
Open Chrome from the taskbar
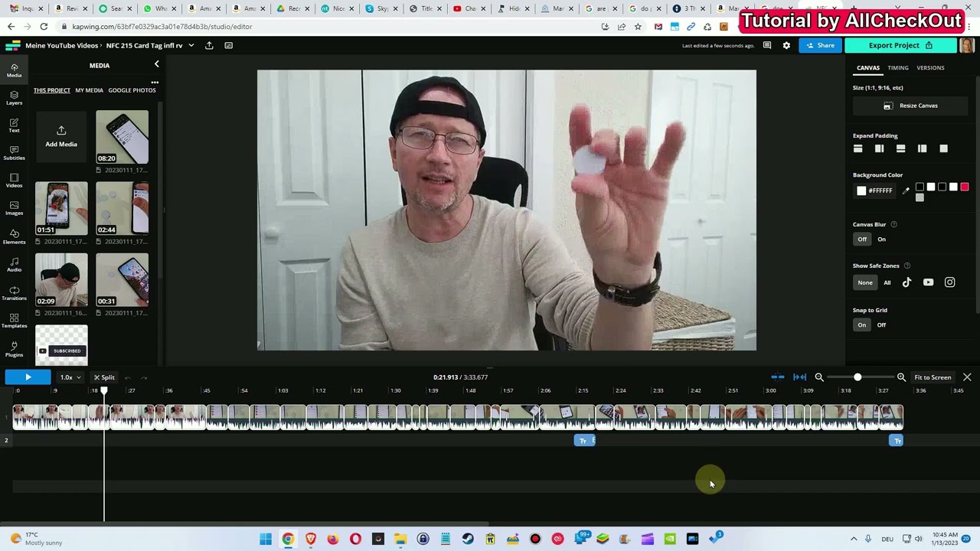click(288, 539)
